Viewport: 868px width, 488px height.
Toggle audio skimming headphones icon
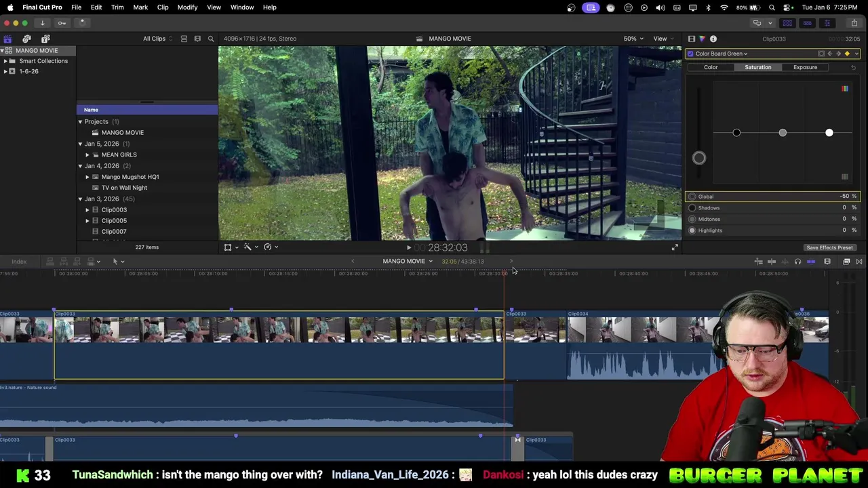click(798, 262)
